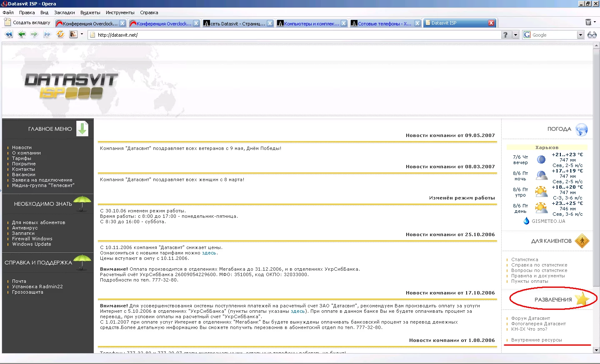Click the glasses view icon
This screenshot has width=600, height=364.
(592, 35)
